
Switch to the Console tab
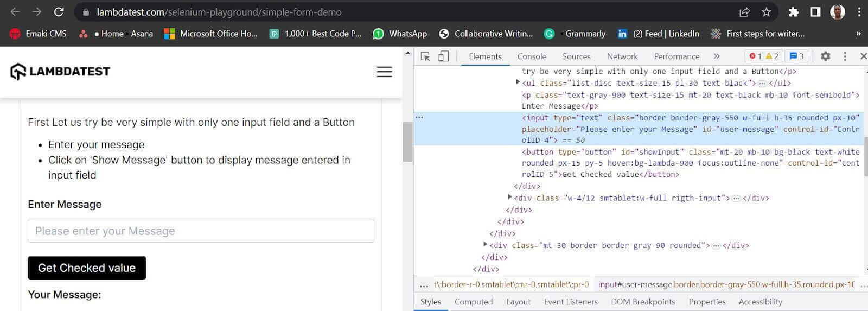(x=532, y=56)
